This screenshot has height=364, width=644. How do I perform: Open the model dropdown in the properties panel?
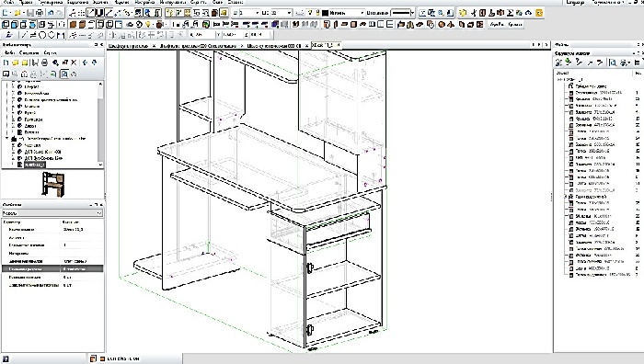tap(52, 213)
